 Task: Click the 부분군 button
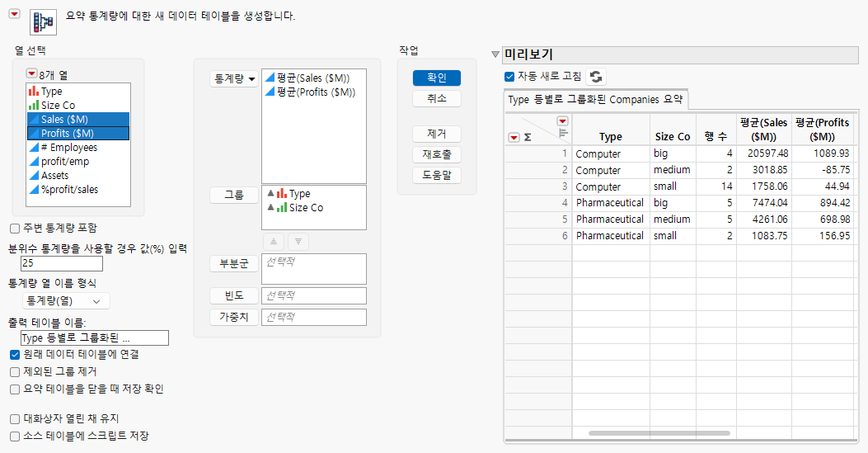coord(233,263)
